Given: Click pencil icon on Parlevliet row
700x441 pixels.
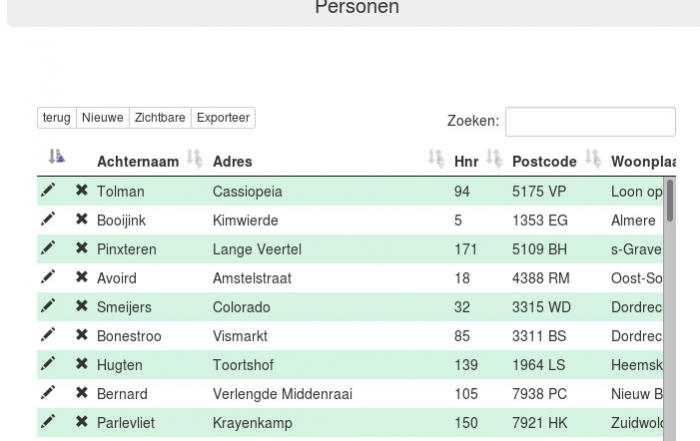Looking at the screenshot, I should [48, 422].
